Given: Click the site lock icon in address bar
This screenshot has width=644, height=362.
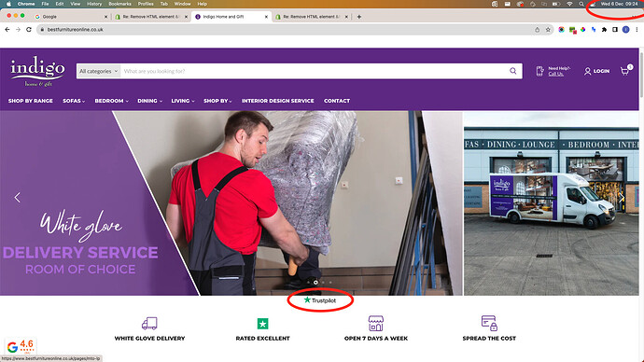Looking at the screenshot, I should [x=42, y=30].
